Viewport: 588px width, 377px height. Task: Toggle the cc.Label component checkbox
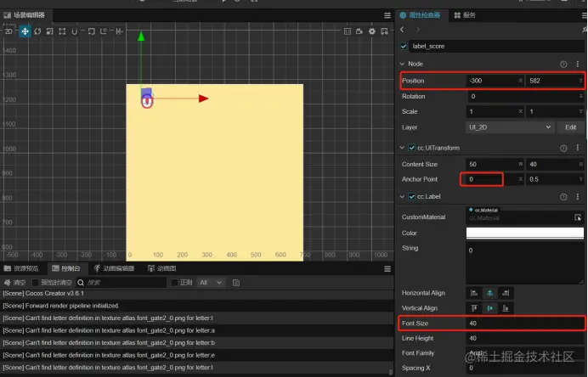412,196
